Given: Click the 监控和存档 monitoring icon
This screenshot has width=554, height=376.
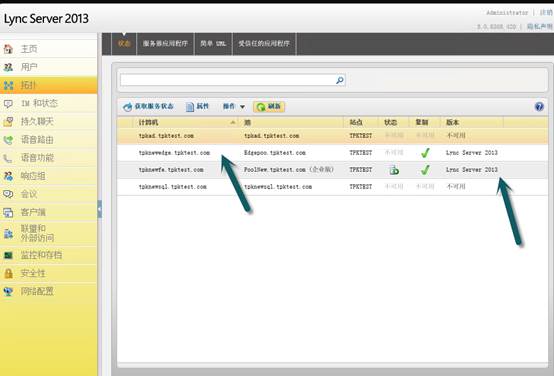Looking at the screenshot, I should tap(8, 255).
